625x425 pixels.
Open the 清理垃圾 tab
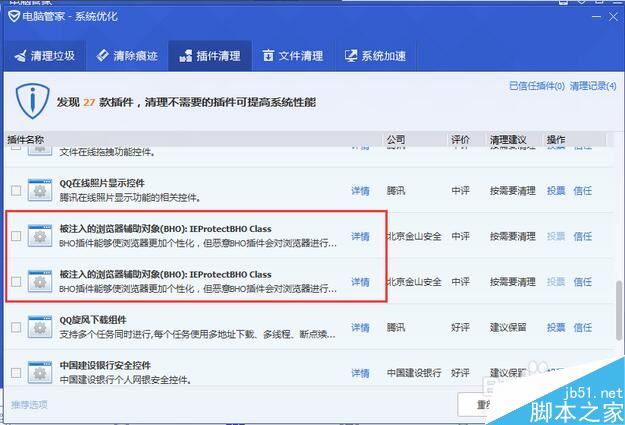tap(45, 56)
